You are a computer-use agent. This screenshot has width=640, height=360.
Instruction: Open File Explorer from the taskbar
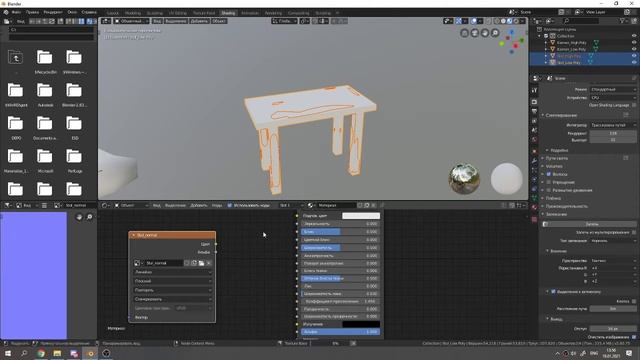(x=57, y=353)
